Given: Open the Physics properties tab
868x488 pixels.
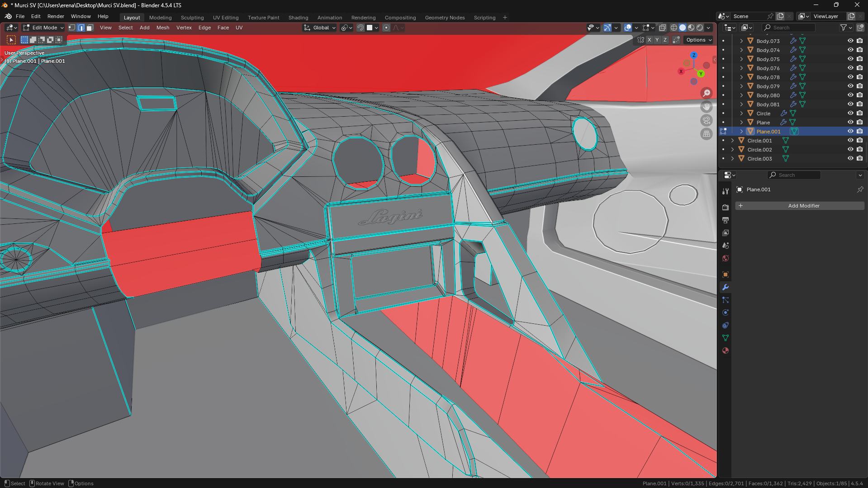Looking at the screenshot, I should [x=726, y=313].
